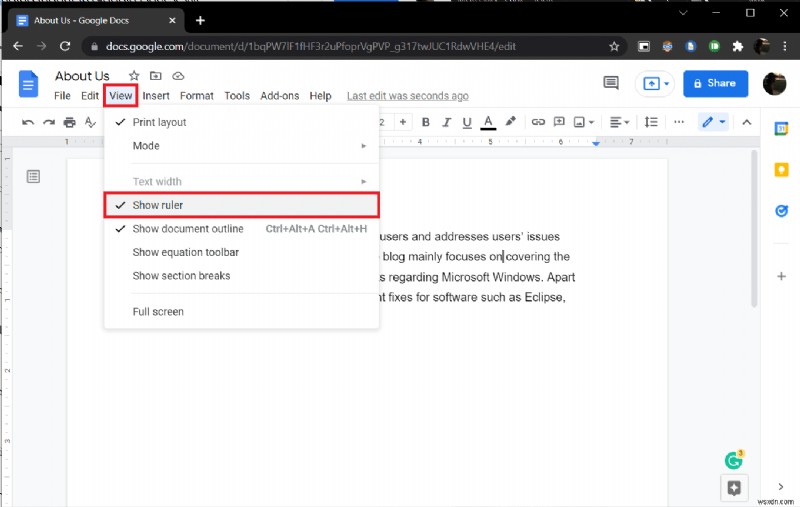Viewport: 800px width, 507px height.
Task: Apply underline formatting icon
Action: 467,122
